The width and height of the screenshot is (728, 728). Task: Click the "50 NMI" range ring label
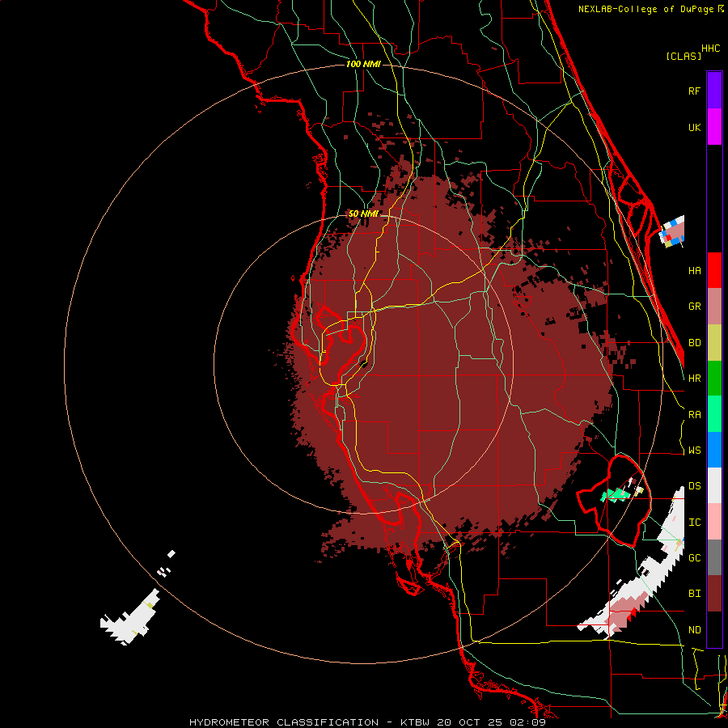point(363,214)
